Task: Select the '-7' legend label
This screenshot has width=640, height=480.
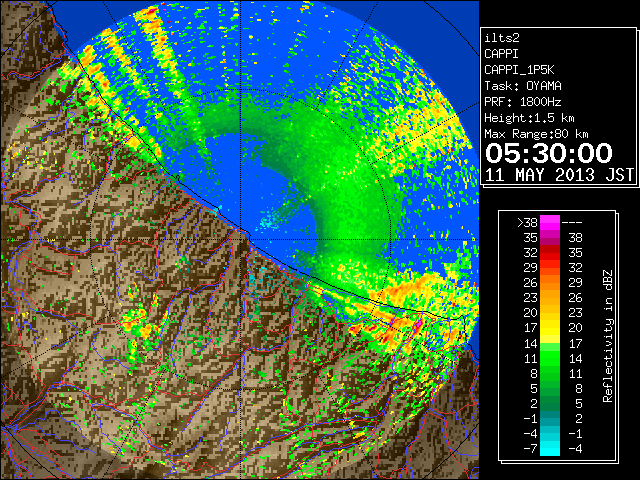Action: point(530,449)
